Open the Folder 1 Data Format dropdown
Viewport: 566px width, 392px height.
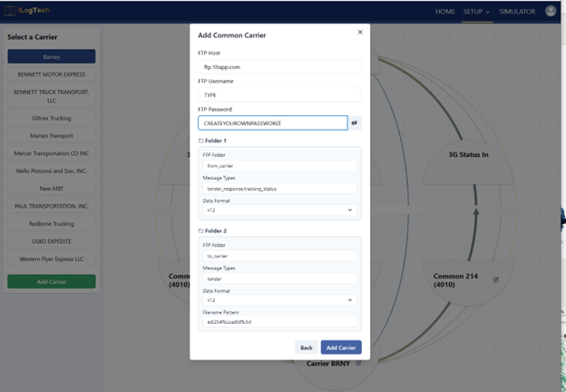click(279, 210)
